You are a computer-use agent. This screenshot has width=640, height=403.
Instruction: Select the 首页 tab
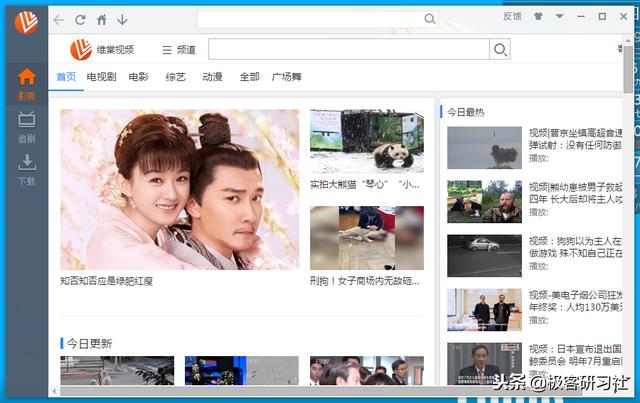coord(66,77)
